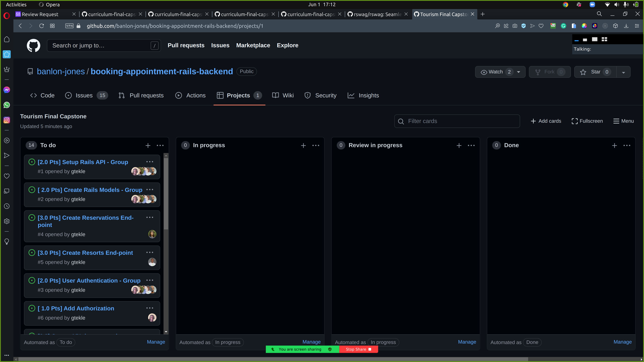Open Instagram from the Opera sidebar
Screen dimensions: 644x362
click(x=7, y=120)
